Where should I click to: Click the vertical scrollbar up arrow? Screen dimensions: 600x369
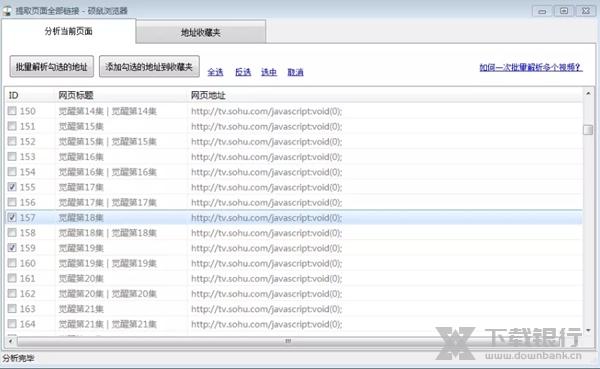[x=588, y=93]
